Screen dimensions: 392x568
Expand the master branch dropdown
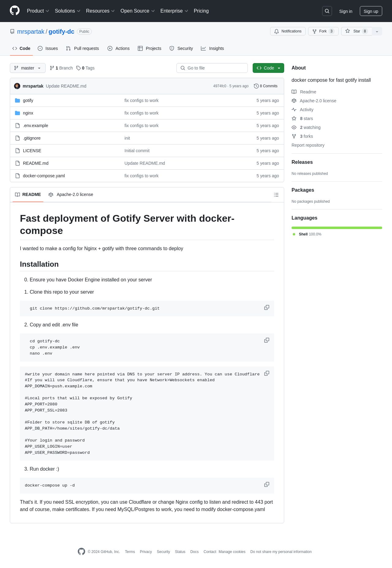pyautogui.click(x=28, y=68)
